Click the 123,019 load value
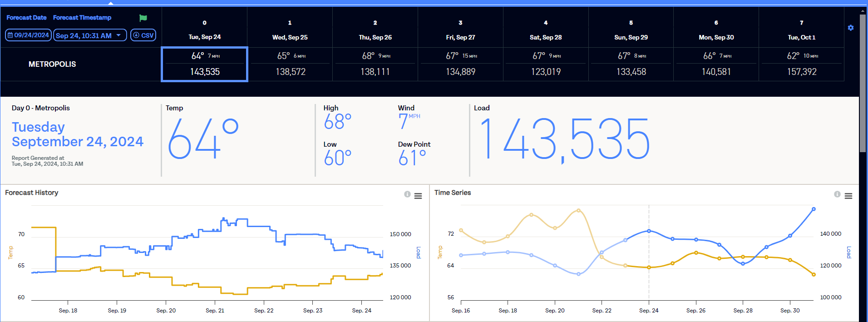Image resolution: width=868 pixels, height=322 pixels. [546, 72]
